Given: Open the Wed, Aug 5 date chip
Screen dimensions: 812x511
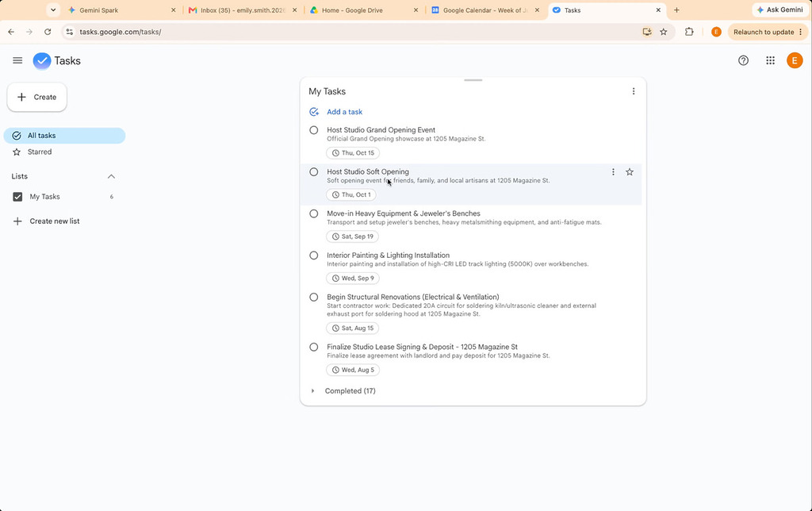Looking at the screenshot, I should tap(353, 370).
